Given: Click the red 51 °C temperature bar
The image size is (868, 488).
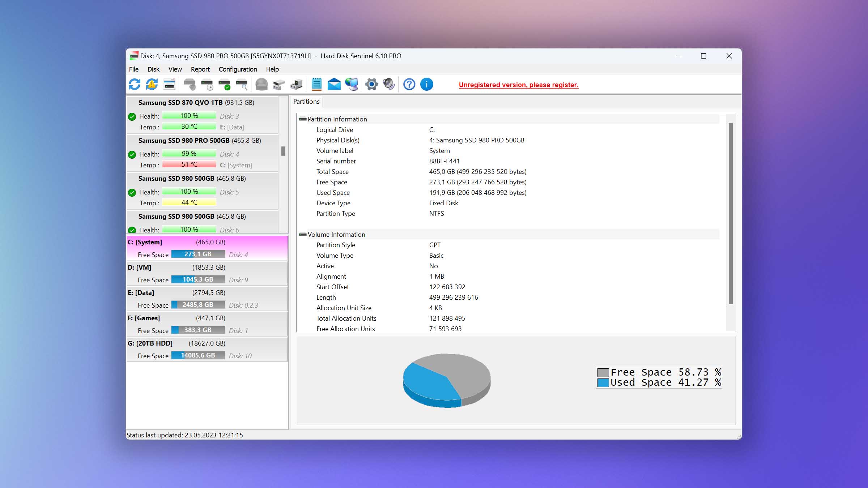Looking at the screenshot, I should 189,164.
